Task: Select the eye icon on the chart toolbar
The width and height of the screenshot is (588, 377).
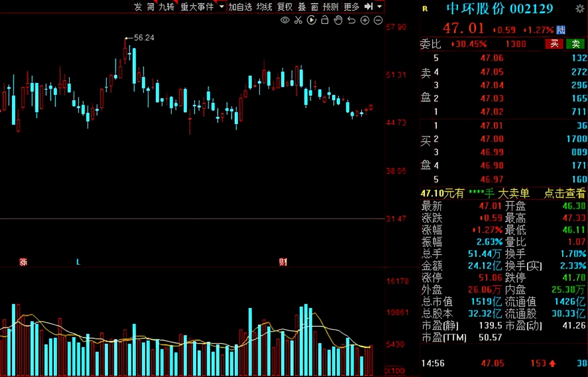Action: click(285, 20)
